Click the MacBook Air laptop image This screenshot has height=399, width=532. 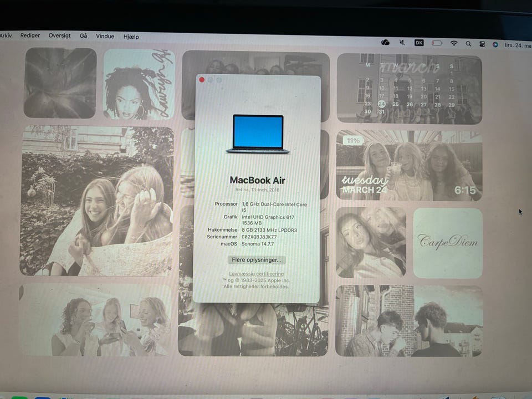coord(258,134)
